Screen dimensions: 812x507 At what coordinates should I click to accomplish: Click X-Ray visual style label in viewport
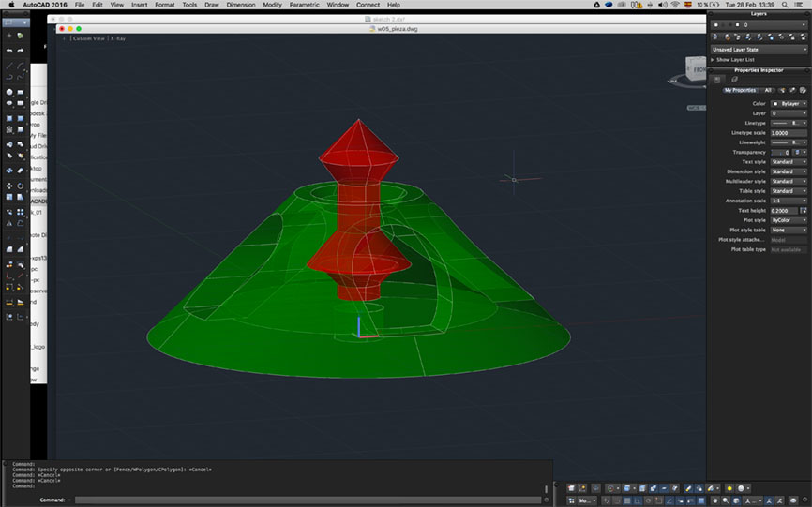tap(118, 38)
